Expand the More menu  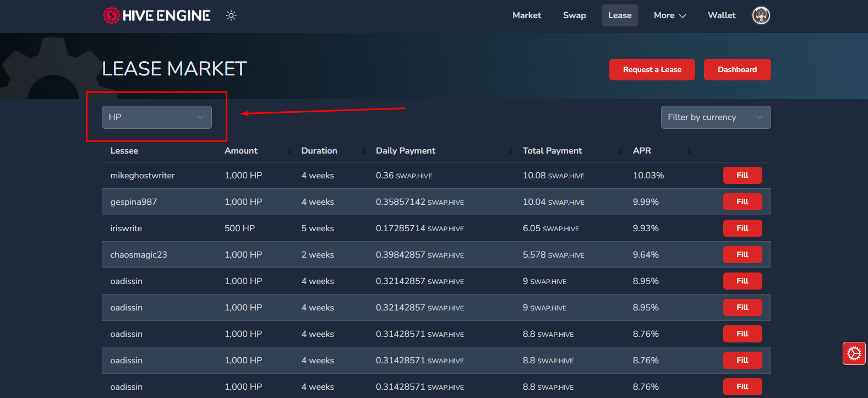(x=670, y=15)
